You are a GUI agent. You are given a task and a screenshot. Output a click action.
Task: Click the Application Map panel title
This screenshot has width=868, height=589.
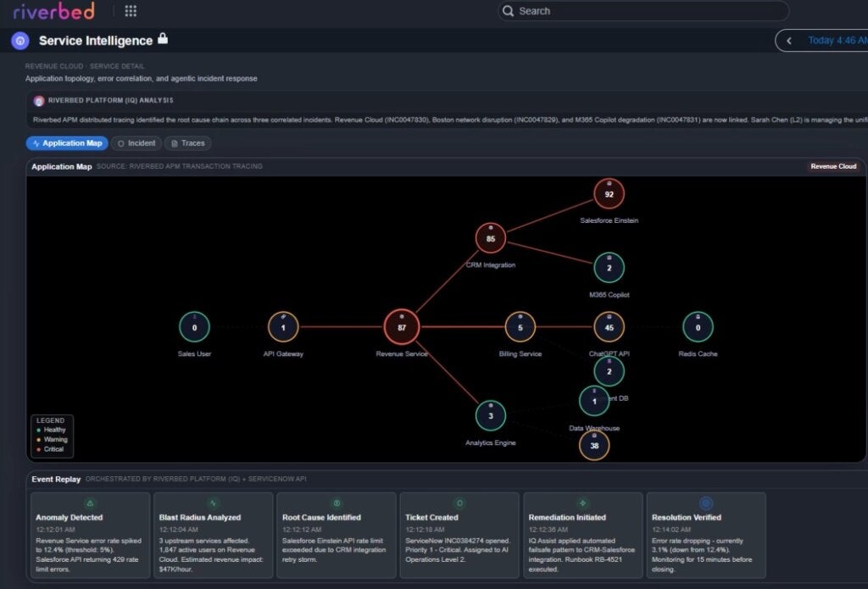[x=61, y=167]
